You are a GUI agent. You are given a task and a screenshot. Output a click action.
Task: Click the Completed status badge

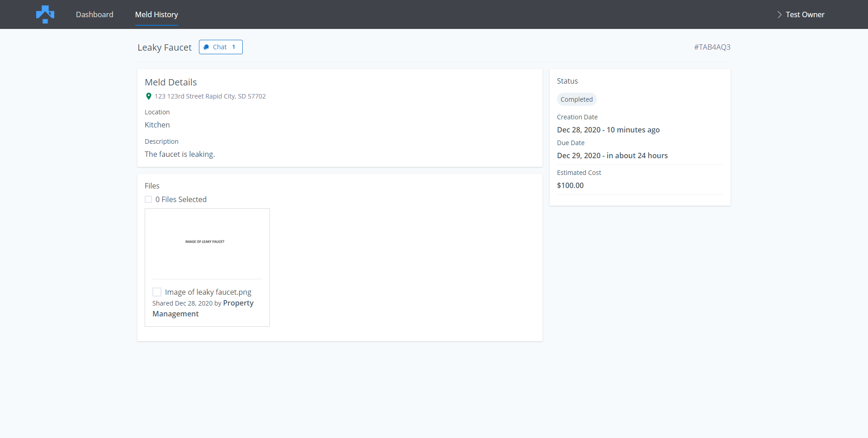click(576, 99)
